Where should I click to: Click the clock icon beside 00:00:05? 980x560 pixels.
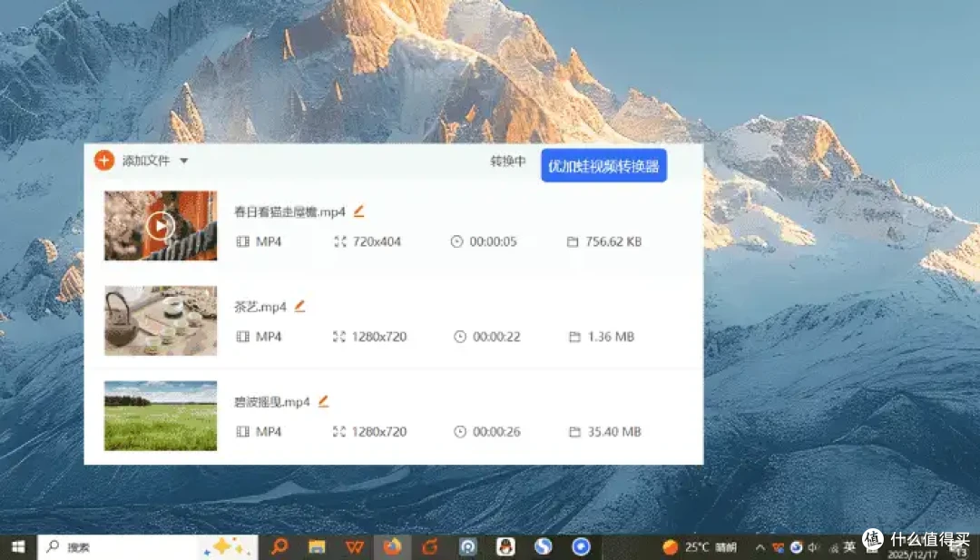point(456,241)
